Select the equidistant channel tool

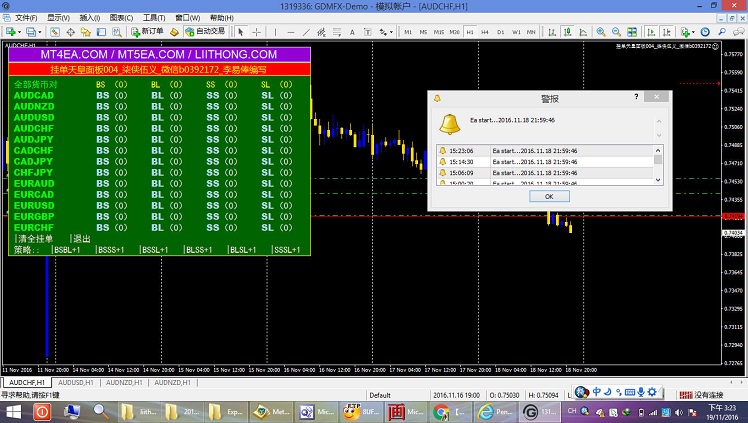coord(322,31)
